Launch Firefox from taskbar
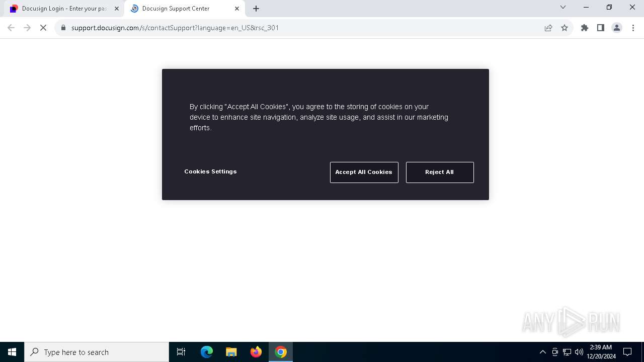This screenshot has width=644, height=362. 256,352
